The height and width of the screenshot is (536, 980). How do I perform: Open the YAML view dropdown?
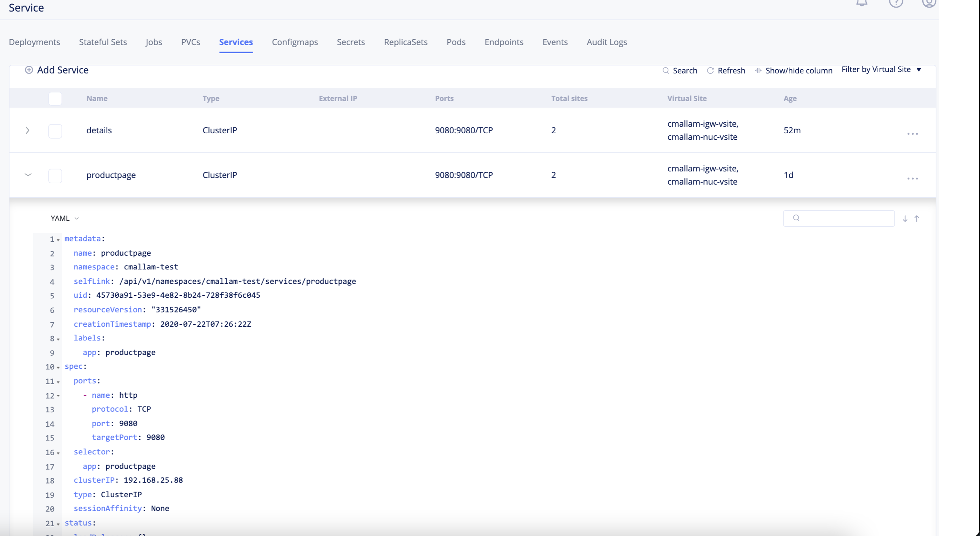[65, 218]
